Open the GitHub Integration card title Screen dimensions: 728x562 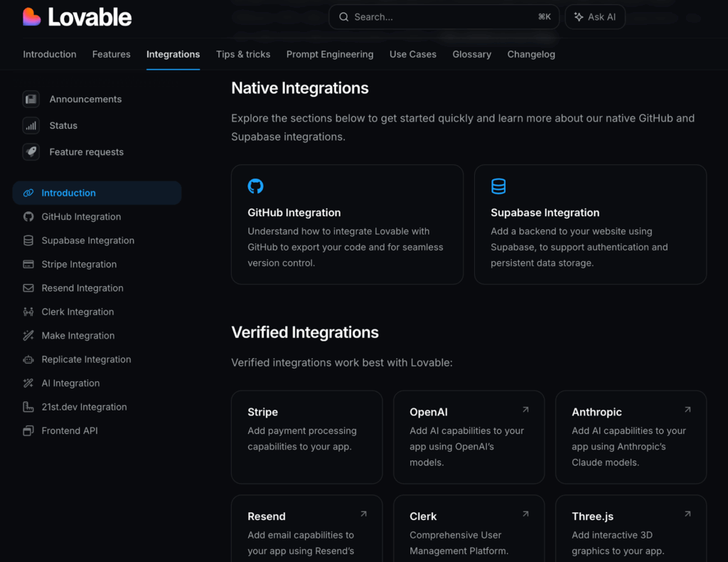click(294, 213)
